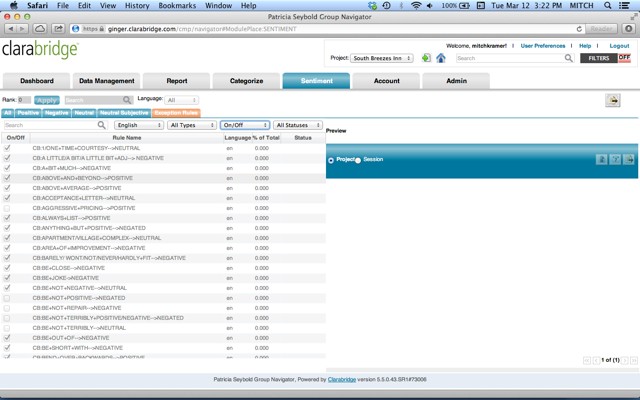Select the Session radio button

(x=358, y=160)
